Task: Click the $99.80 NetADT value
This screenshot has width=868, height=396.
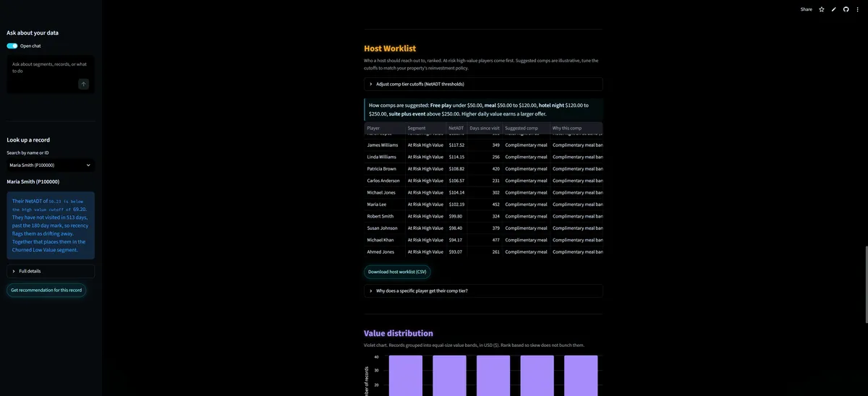Action: (x=456, y=216)
